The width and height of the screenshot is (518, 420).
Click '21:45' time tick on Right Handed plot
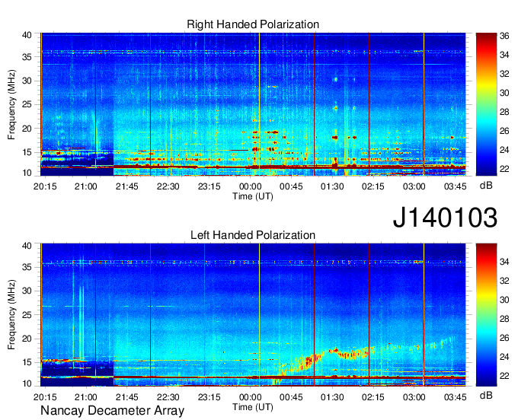tap(127, 186)
